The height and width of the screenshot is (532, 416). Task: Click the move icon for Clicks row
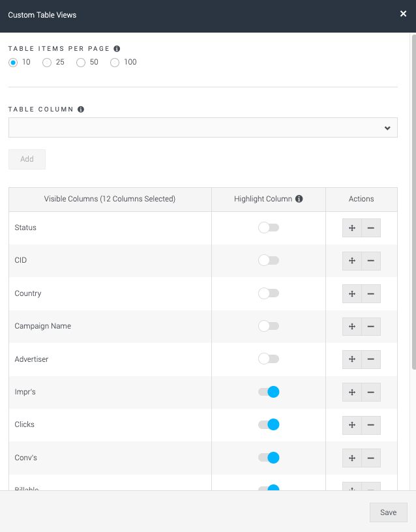[x=352, y=425]
